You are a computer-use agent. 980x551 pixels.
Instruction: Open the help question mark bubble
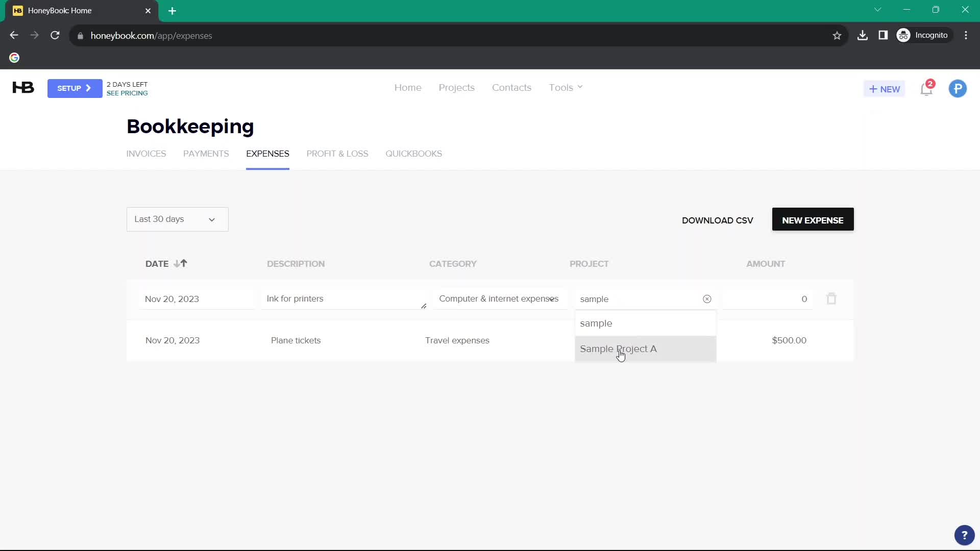click(x=964, y=535)
